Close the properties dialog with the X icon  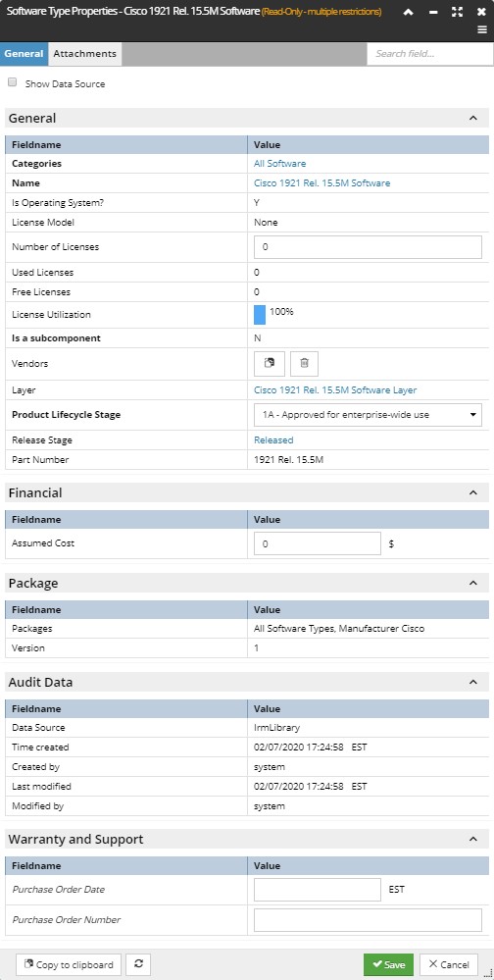click(481, 12)
